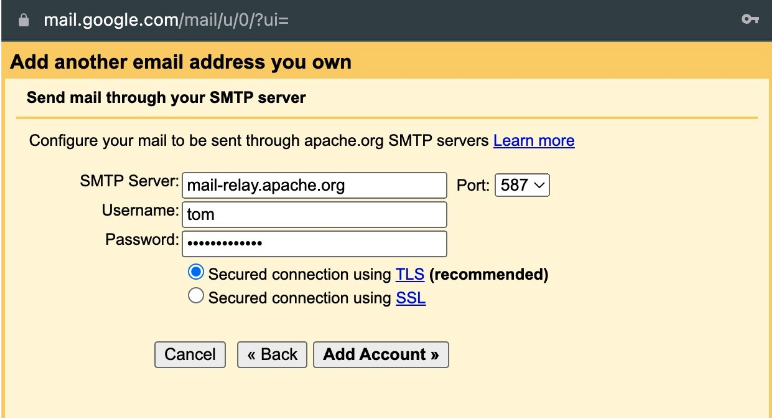This screenshot has height=418, width=772.
Task: Open the SSL hyperlink
Action: click(x=410, y=298)
